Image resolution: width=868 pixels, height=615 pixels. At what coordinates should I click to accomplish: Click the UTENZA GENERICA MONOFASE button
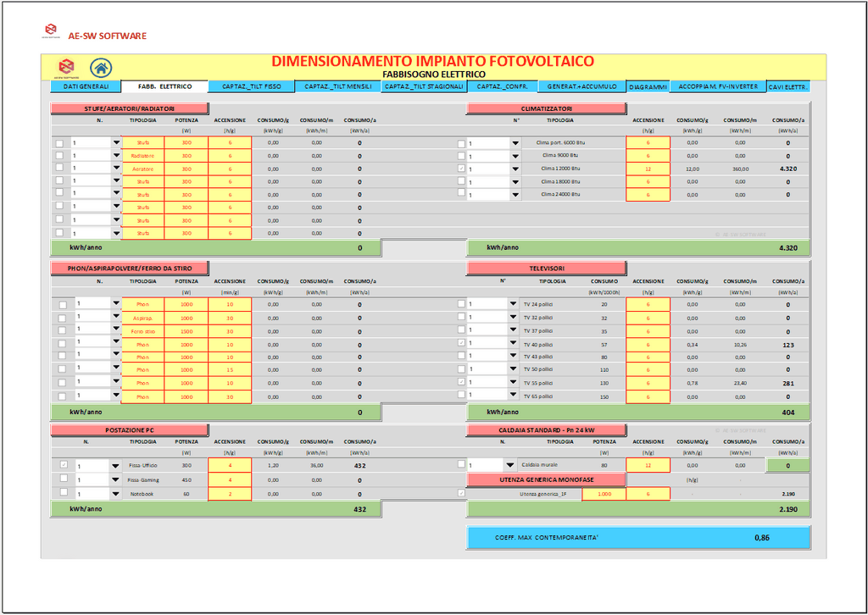546,479
